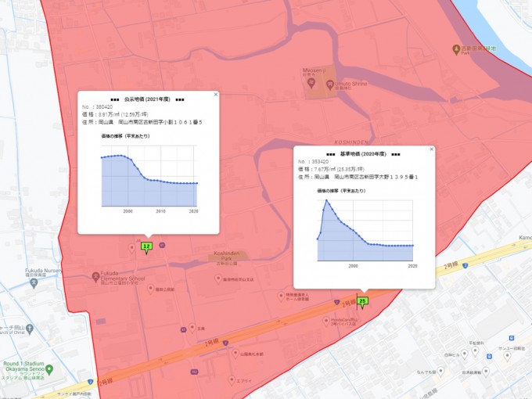Close the 2020 基準地価 info popup
Screen dimensions: 532x399
coord(431,149)
